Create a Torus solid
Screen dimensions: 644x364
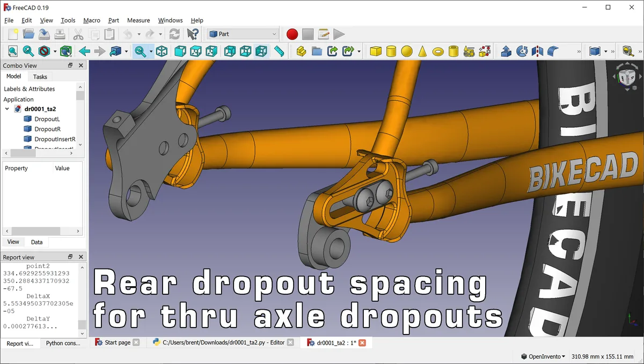pyautogui.click(x=438, y=52)
